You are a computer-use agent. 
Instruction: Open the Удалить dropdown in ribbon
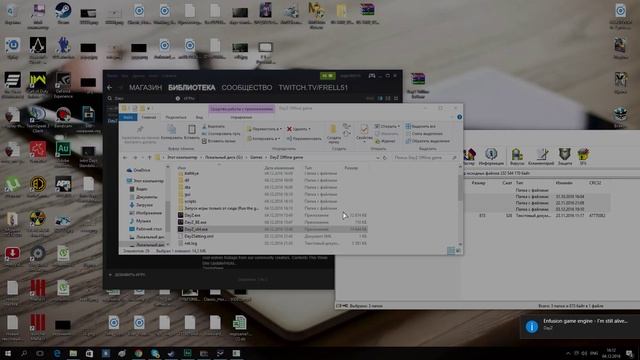(x=299, y=129)
